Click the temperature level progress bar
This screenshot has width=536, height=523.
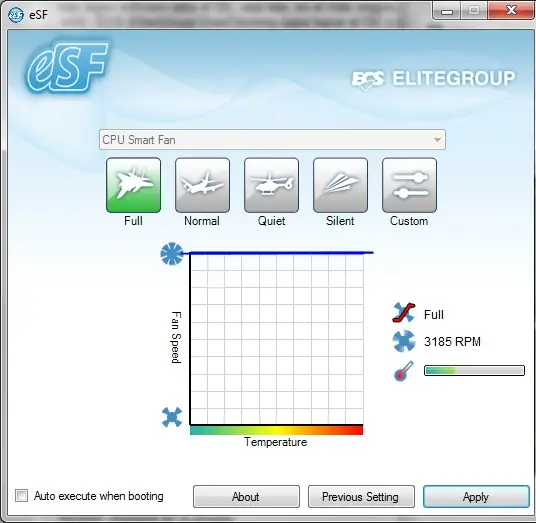[x=474, y=371]
